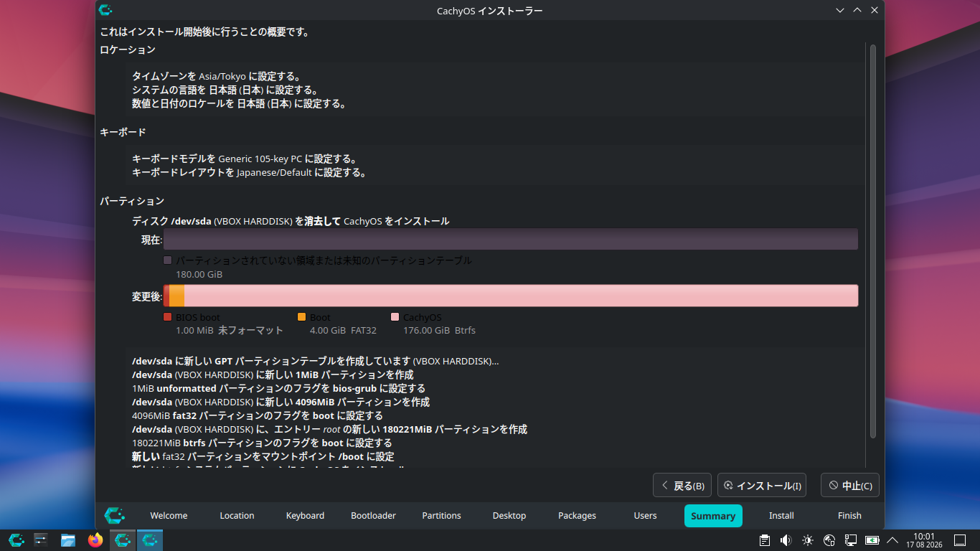This screenshot has height=551, width=980.
Task: Cancel setup with the 中止(C) button
Action: click(x=850, y=486)
